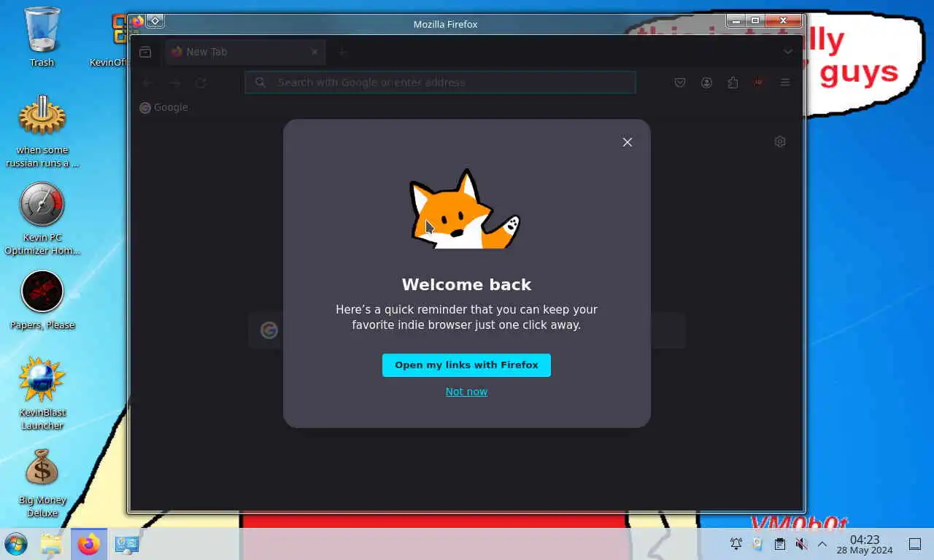The image size is (934, 560).
Task: Dismiss prompt with Not now link
Action: [466, 392]
